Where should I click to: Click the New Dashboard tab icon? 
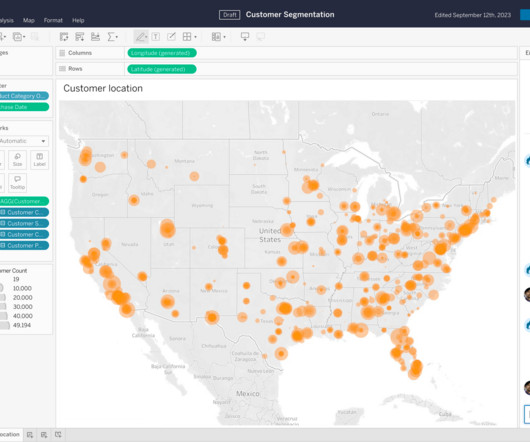coord(44,435)
